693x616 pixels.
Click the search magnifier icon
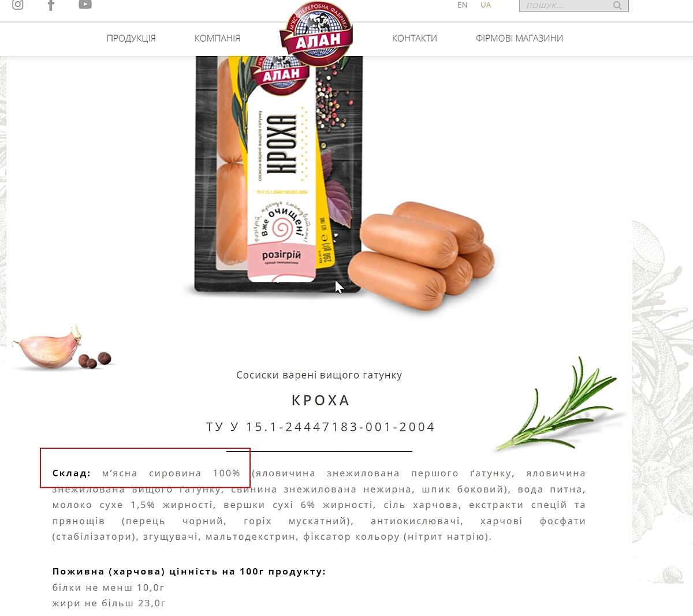[617, 6]
